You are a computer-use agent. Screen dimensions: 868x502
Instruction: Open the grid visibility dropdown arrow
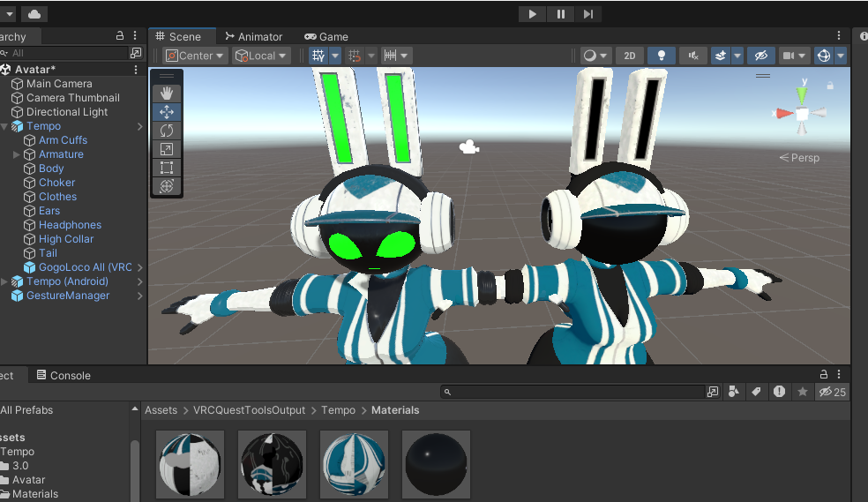335,56
